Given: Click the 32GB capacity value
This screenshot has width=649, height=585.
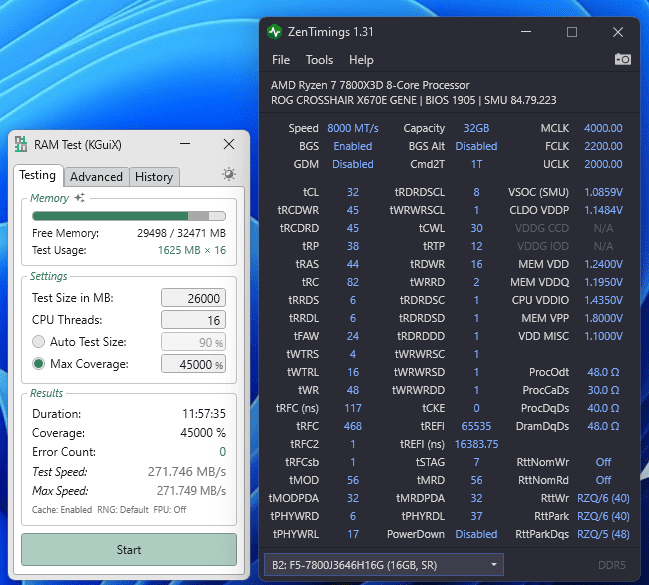Looking at the screenshot, I should [x=476, y=128].
